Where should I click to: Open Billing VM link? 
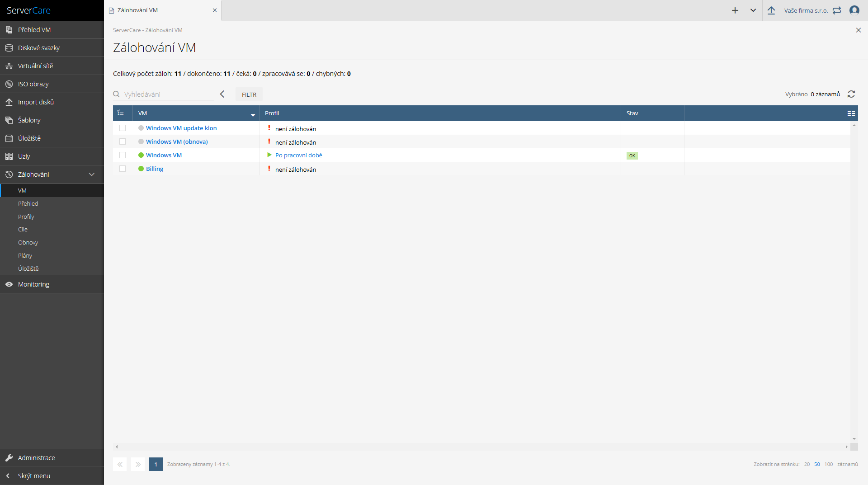click(x=155, y=169)
